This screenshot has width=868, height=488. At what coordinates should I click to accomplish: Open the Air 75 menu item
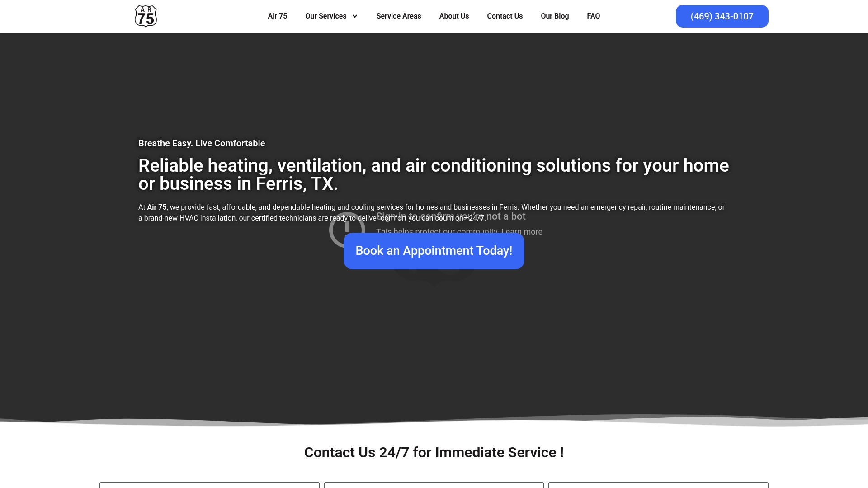[x=277, y=16]
